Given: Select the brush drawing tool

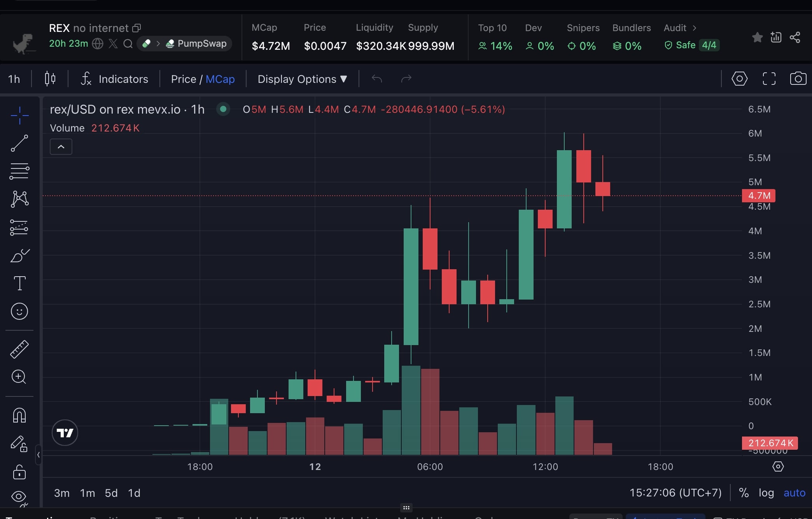Looking at the screenshot, I should (x=19, y=255).
